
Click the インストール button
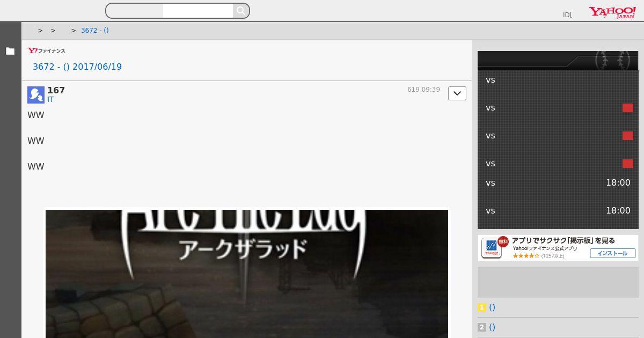pyautogui.click(x=613, y=253)
